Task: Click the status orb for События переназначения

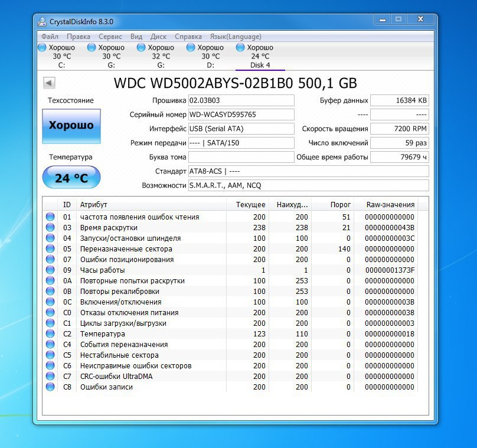Action: coord(50,344)
